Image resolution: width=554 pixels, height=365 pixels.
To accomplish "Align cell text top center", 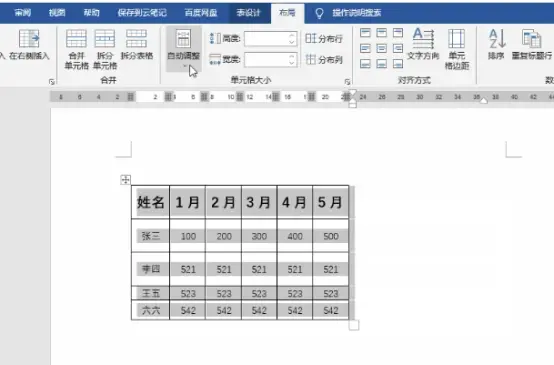I will pos(381,33).
